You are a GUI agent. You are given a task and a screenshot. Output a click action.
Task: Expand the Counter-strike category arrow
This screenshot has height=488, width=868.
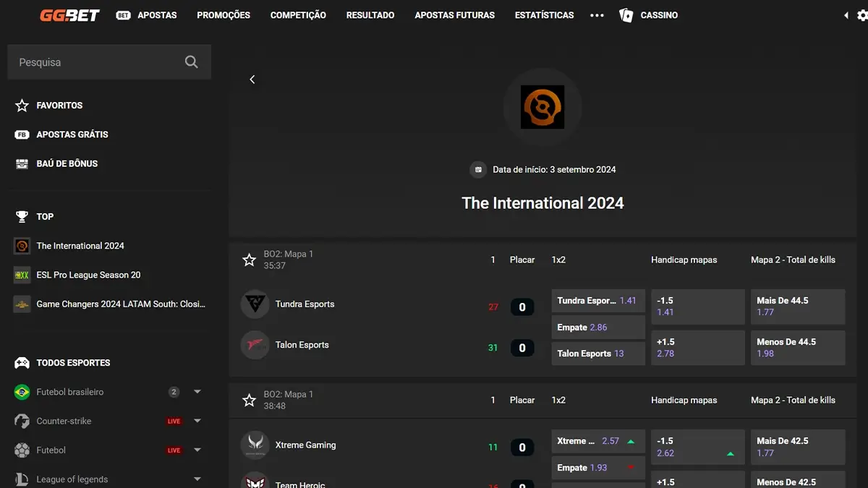click(197, 421)
